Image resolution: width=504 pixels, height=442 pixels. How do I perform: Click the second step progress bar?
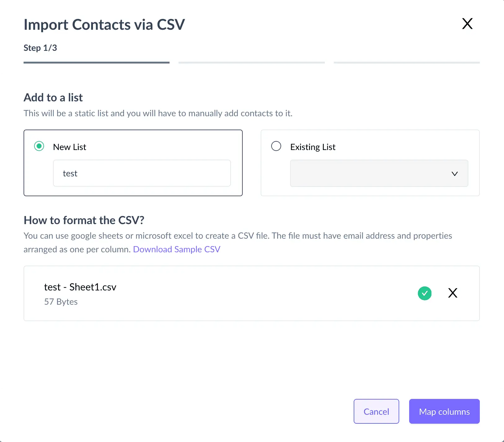(x=252, y=63)
